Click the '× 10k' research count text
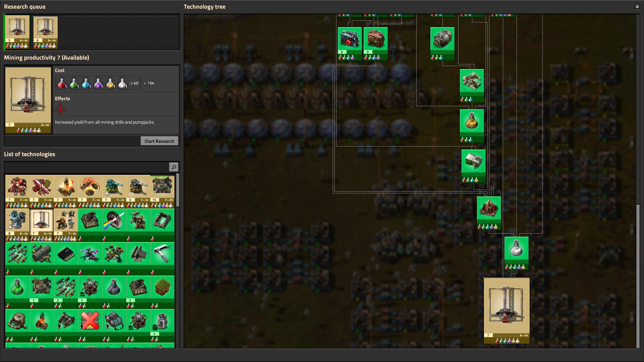644x362 pixels. pos(149,83)
